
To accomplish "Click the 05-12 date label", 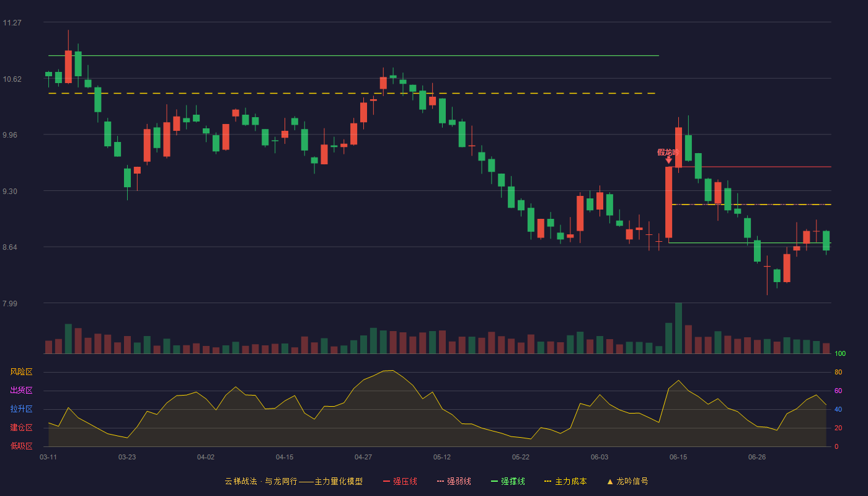I will coord(442,457).
